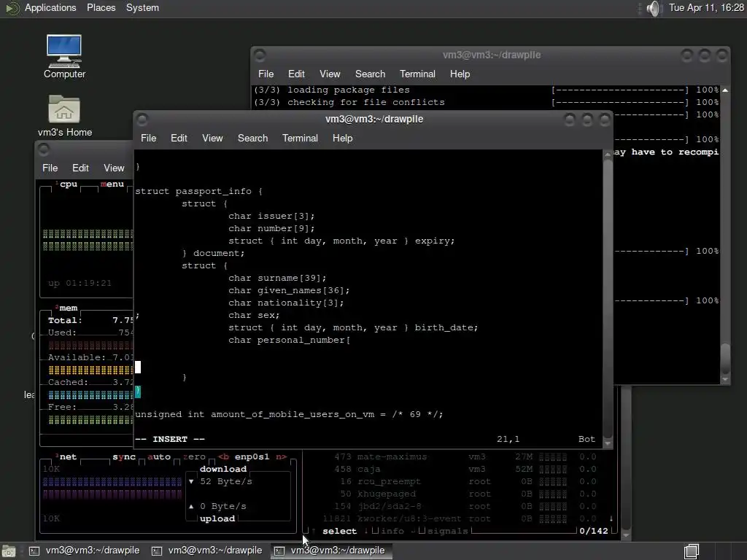Click btop 'select' button in process bar
This screenshot has height=560, width=747.
click(x=339, y=531)
